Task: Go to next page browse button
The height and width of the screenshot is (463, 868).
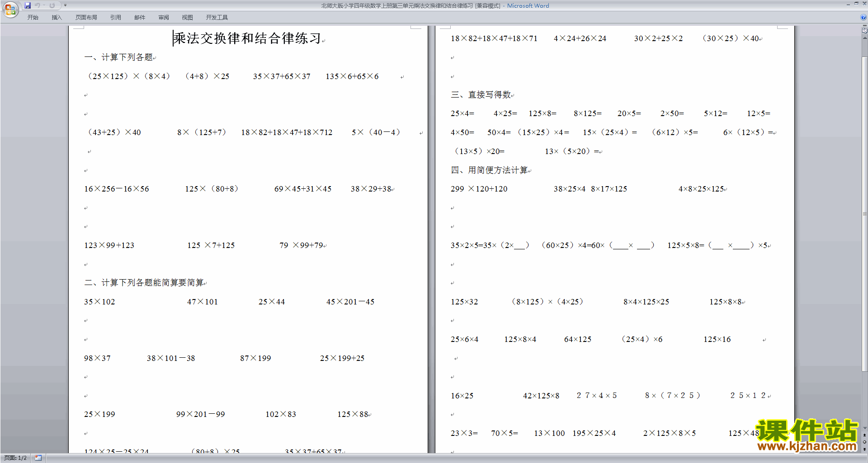Action: (864, 449)
